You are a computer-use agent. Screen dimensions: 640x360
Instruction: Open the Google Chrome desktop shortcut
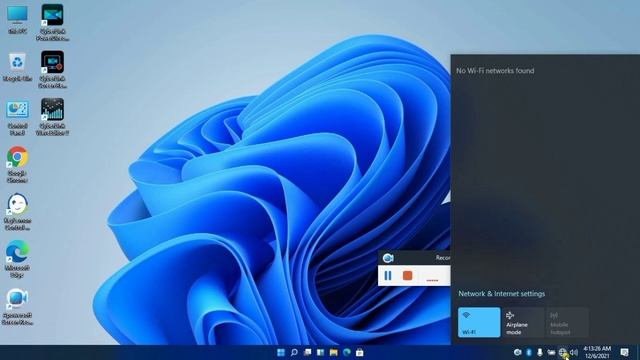coord(17,164)
